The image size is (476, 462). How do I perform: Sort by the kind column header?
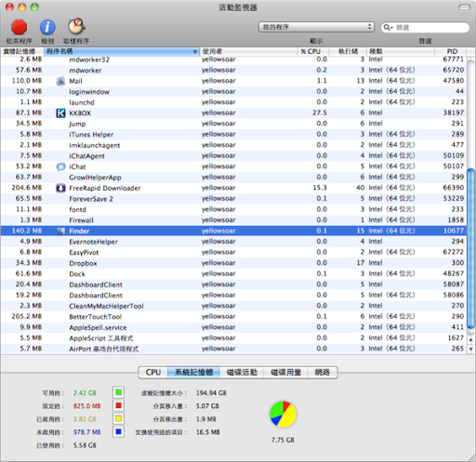(x=401, y=51)
